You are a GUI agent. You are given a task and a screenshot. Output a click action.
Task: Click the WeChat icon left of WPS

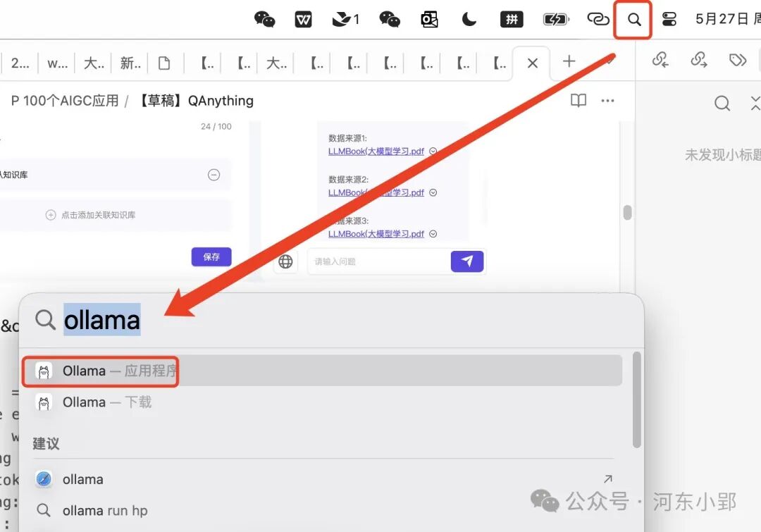[x=264, y=20]
